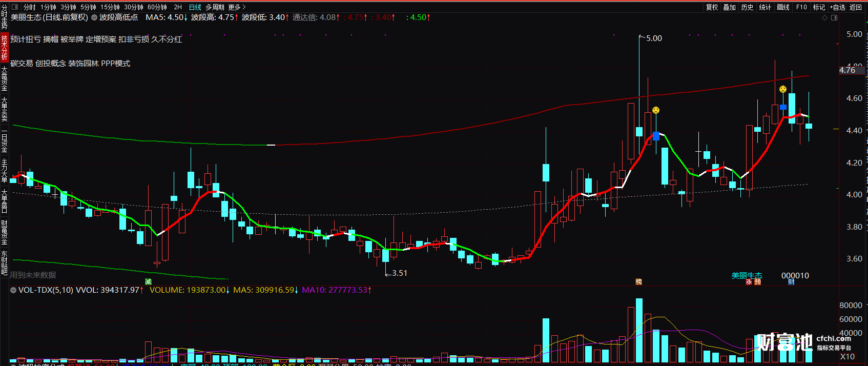Open 技术分析 sidebar tab
Screen dimensions: 868x366
[x=4, y=48]
